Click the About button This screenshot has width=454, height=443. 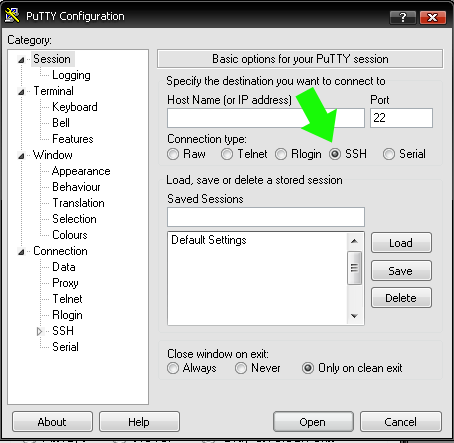pos(52,422)
